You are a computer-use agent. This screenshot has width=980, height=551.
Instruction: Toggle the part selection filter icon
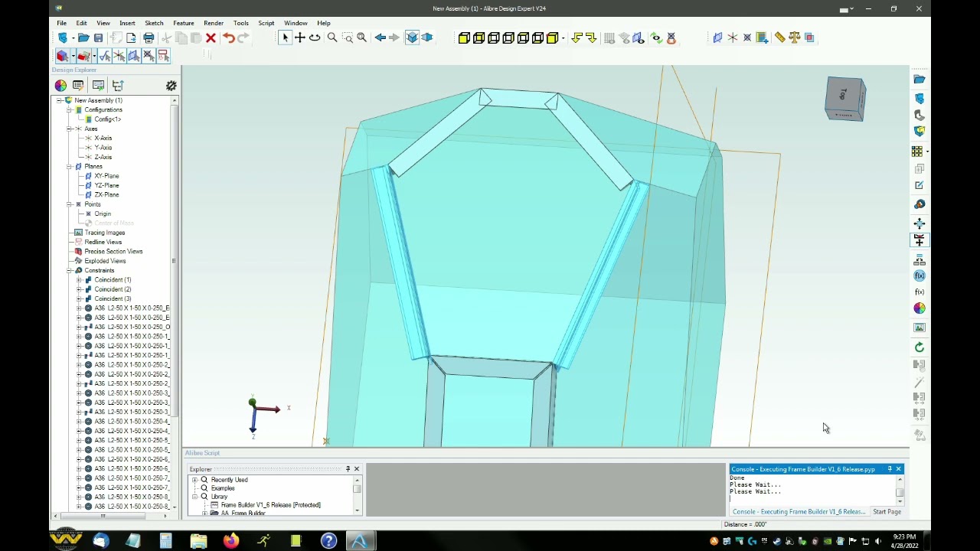pos(63,56)
